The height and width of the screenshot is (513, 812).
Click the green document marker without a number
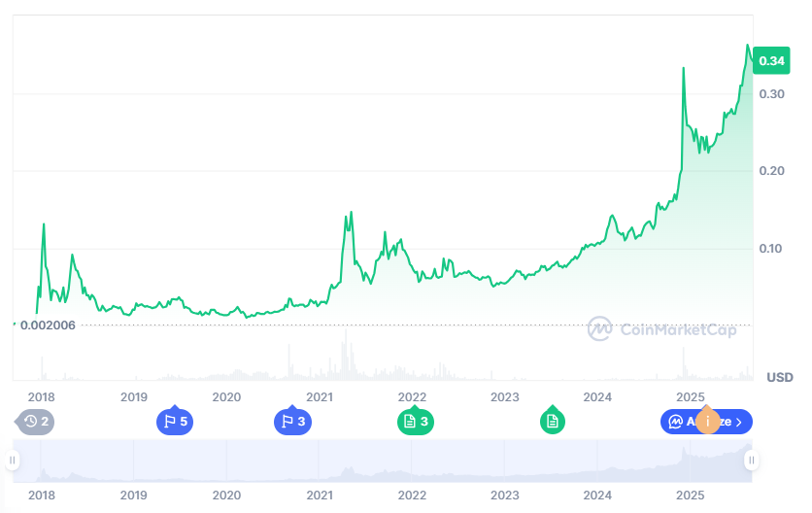coord(552,422)
